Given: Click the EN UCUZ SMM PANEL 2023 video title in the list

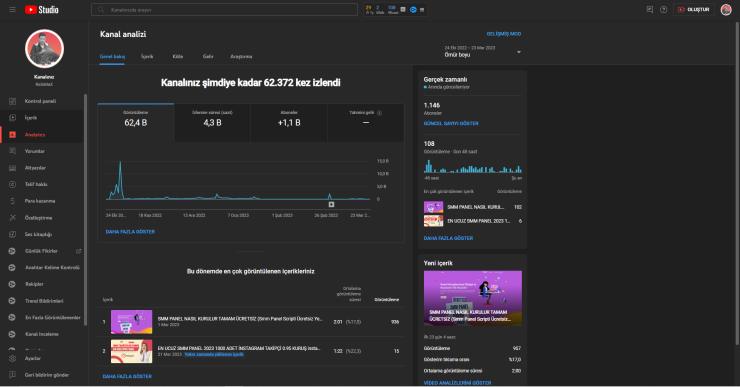Looking at the screenshot, I should pyautogui.click(x=239, y=348).
